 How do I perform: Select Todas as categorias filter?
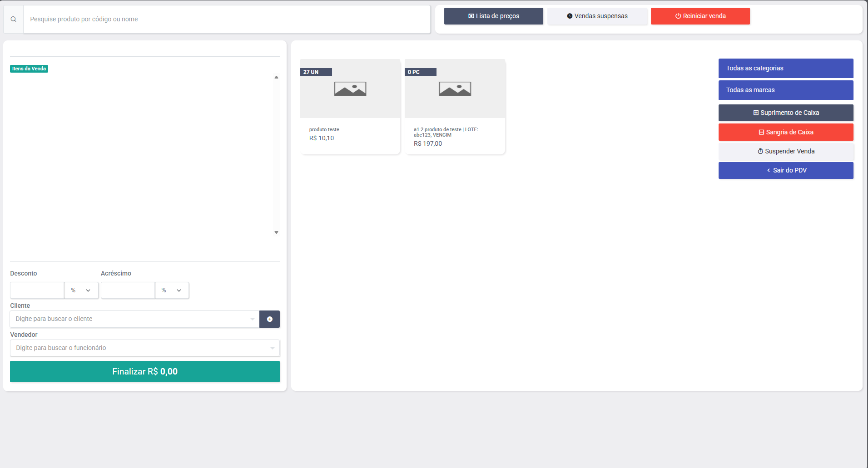786,68
